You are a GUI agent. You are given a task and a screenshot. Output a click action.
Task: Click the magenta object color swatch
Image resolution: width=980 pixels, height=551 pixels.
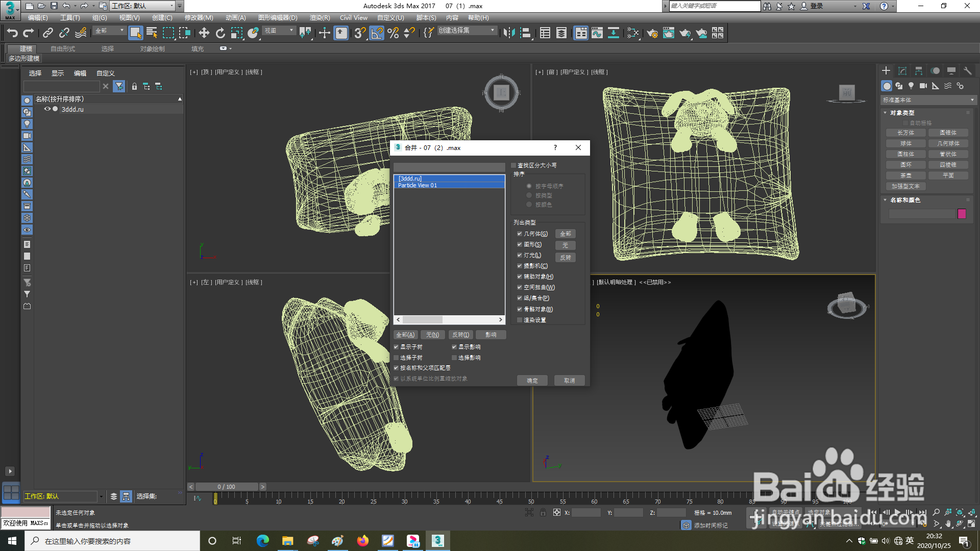[x=962, y=214]
